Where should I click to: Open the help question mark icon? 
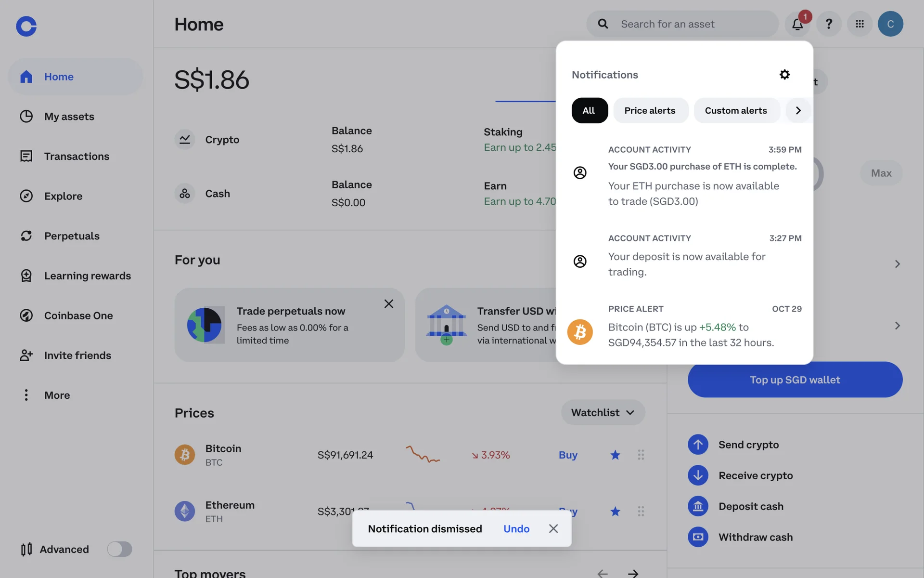pos(829,24)
